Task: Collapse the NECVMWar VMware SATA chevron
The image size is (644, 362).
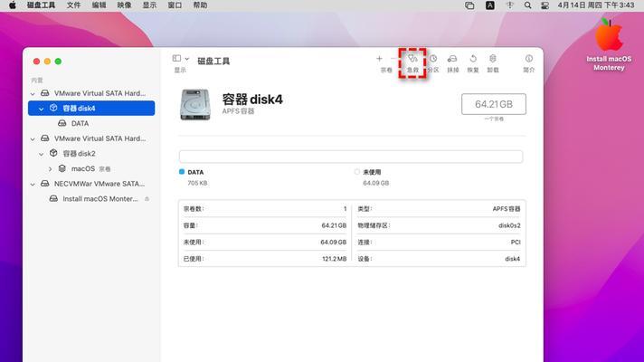Action: point(33,185)
